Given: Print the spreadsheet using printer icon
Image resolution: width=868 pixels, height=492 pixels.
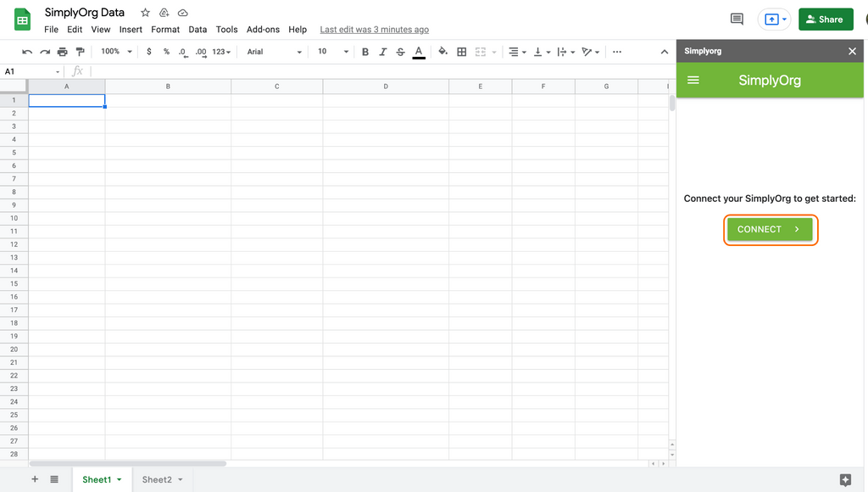Looking at the screenshot, I should click(x=63, y=52).
